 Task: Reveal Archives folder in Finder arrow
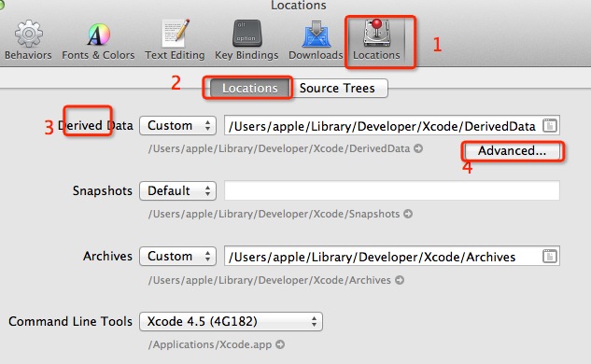tap(400, 280)
